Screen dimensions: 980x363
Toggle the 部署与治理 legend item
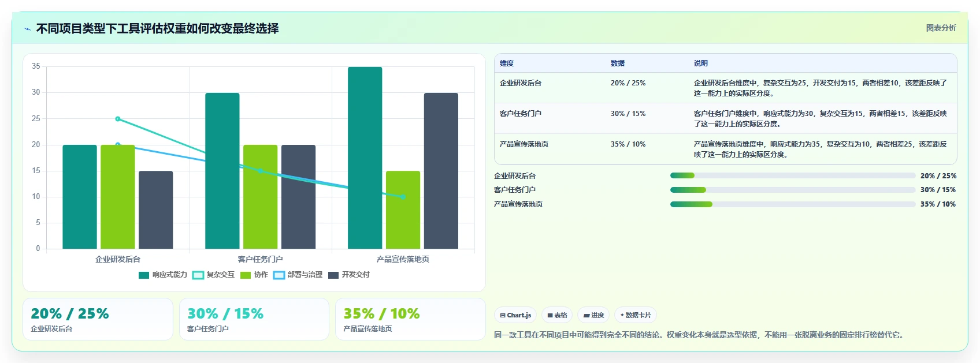pyautogui.click(x=298, y=275)
